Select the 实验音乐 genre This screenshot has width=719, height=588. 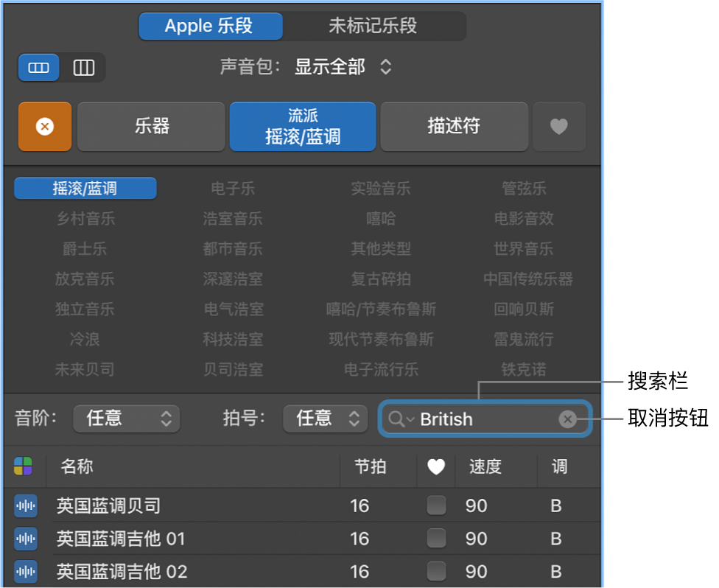click(x=381, y=189)
